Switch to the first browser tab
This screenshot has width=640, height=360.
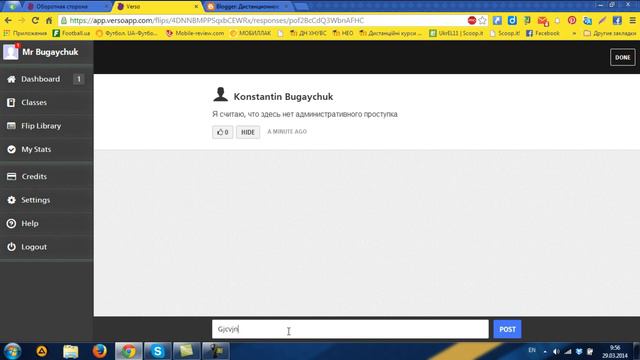tap(66, 7)
